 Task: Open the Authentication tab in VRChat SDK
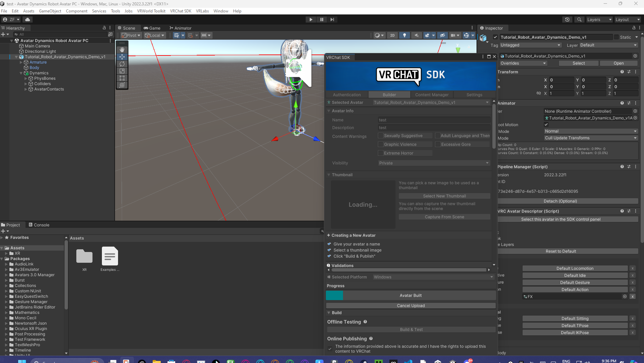[347, 95]
